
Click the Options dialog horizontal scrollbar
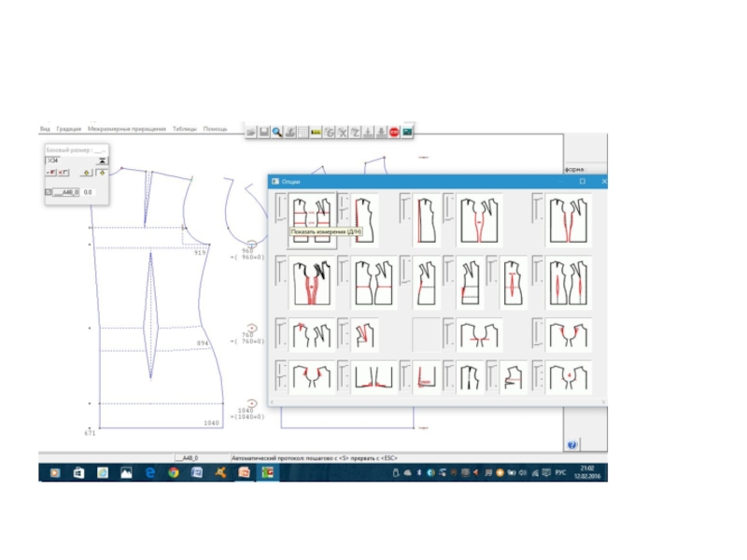437,402
